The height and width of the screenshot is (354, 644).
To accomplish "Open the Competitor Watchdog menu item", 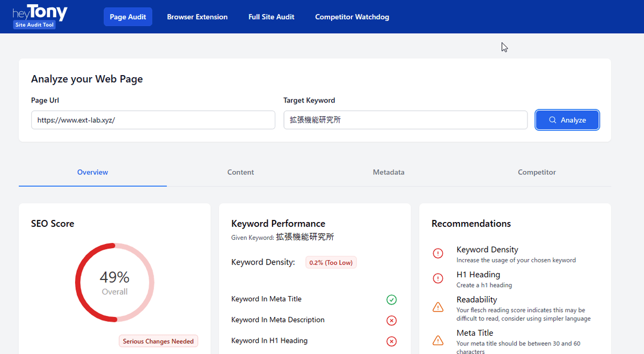I will click(x=352, y=17).
